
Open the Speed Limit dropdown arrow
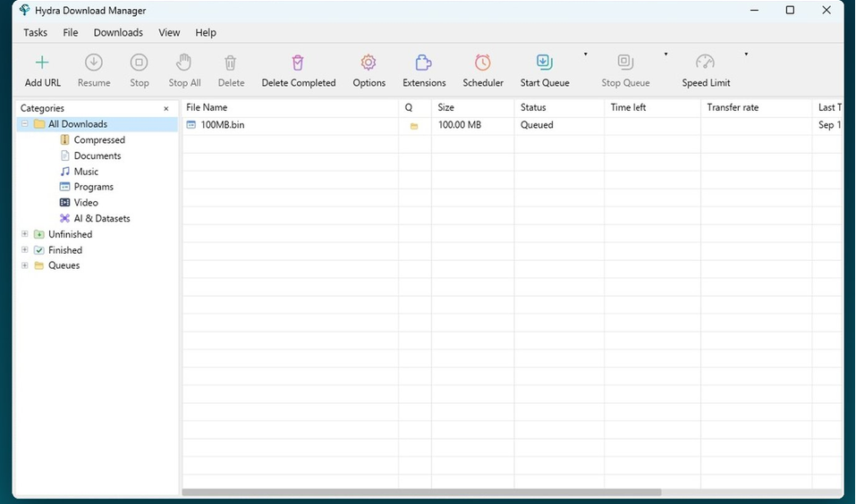point(746,54)
